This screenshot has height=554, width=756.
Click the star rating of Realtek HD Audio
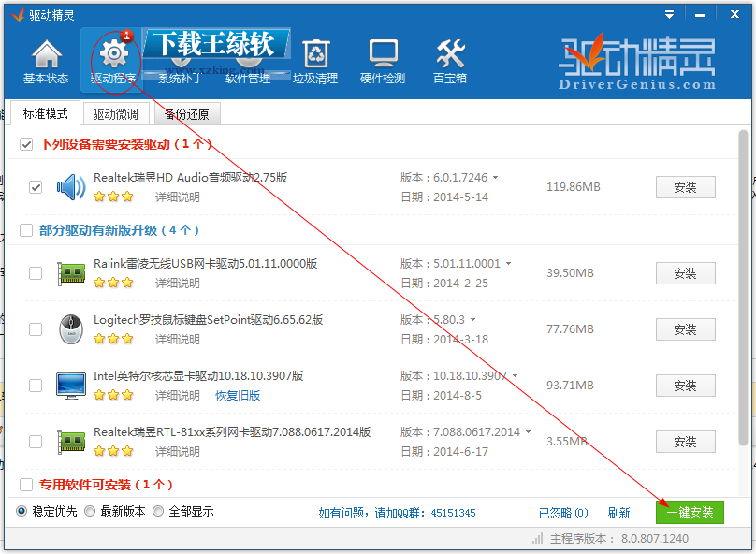pyautogui.click(x=113, y=197)
